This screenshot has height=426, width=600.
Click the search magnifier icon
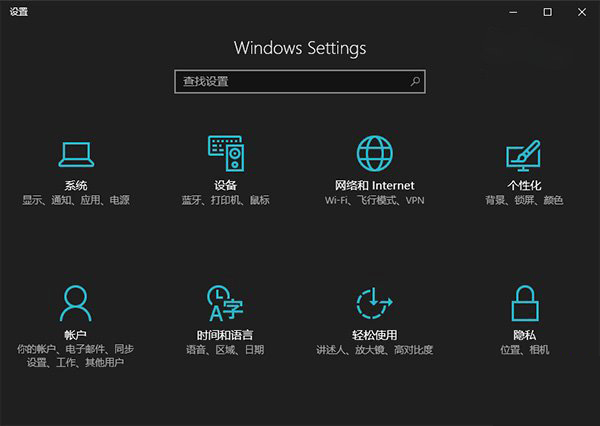coord(415,81)
